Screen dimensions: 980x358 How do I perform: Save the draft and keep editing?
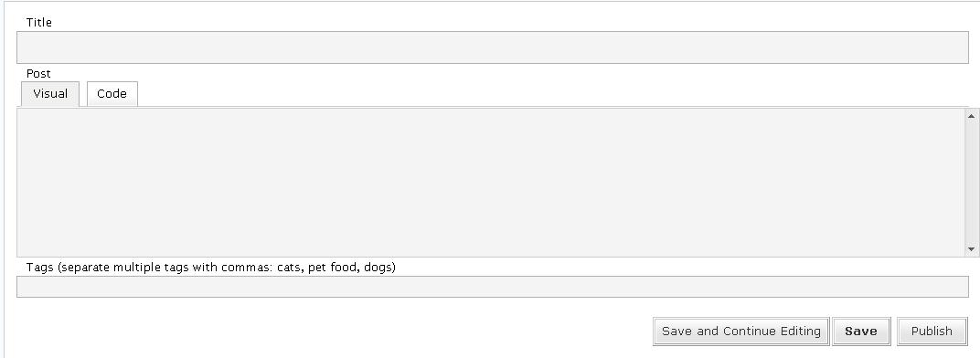coord(741,332)
